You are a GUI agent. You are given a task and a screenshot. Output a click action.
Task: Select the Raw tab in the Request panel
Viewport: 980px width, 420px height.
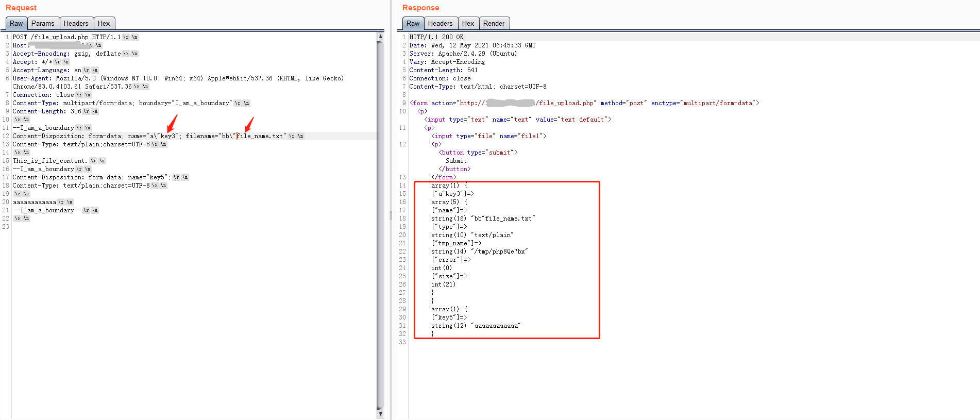[x=16, y=23]
